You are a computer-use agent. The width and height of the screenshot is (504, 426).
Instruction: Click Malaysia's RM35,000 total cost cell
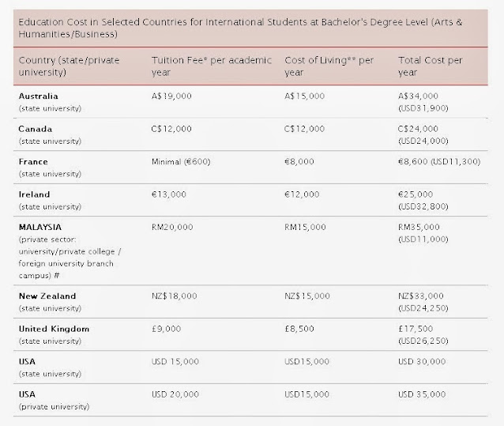(x=420, y=226)
